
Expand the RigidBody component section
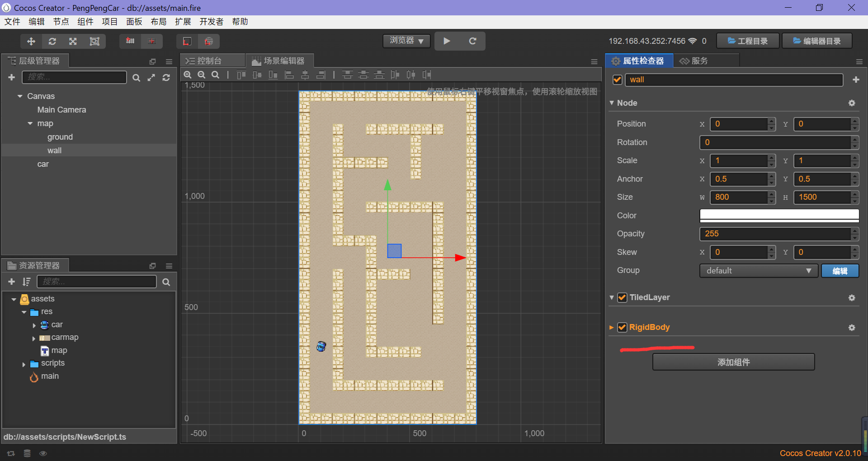612,327
